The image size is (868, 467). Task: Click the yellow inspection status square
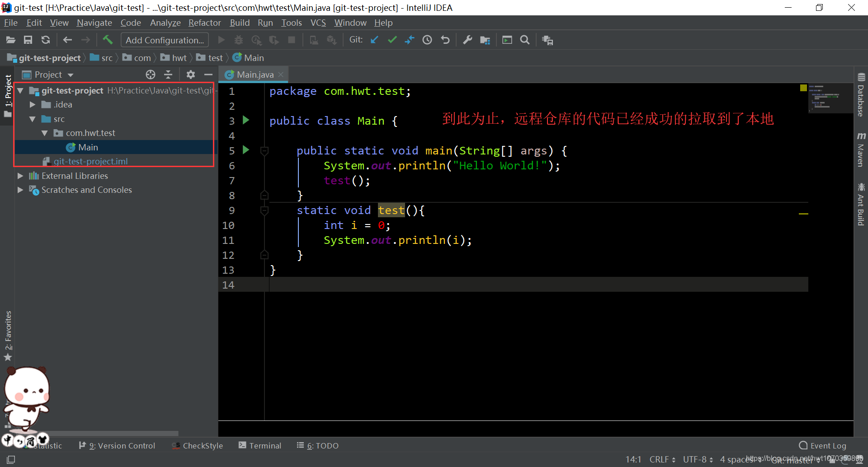click(x=803, y=88)
